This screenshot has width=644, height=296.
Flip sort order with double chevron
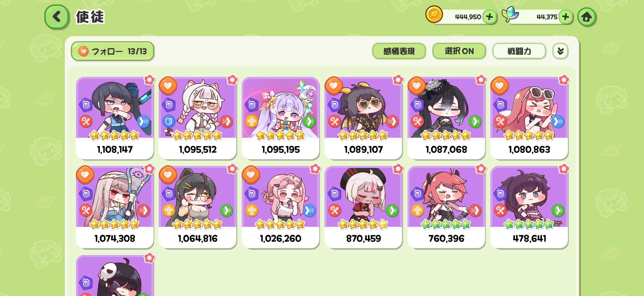(560, 51)
